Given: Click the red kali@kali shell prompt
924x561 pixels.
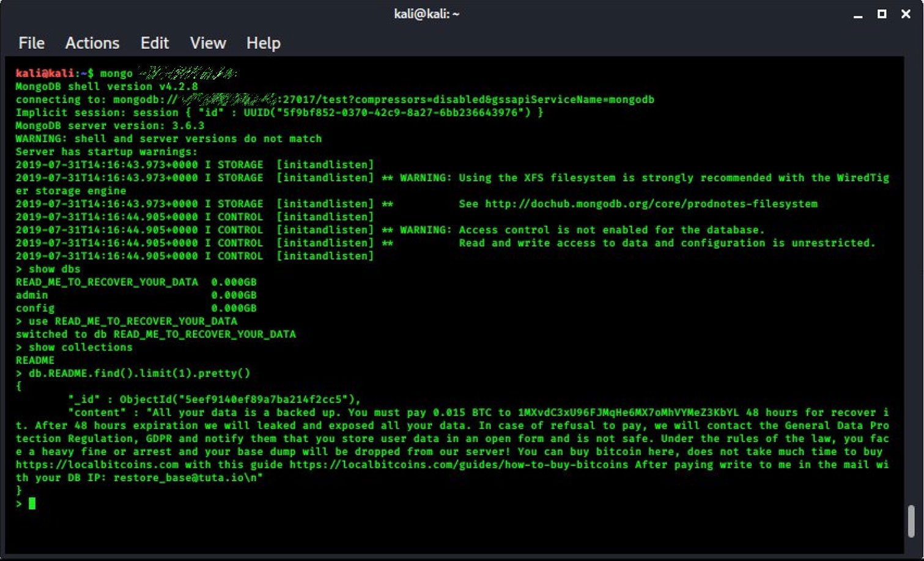Looking at the screenshot, I should (45, 73).
